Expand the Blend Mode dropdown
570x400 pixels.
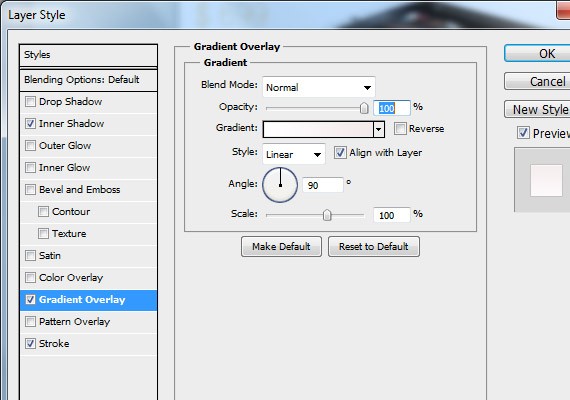pos(319,87)
